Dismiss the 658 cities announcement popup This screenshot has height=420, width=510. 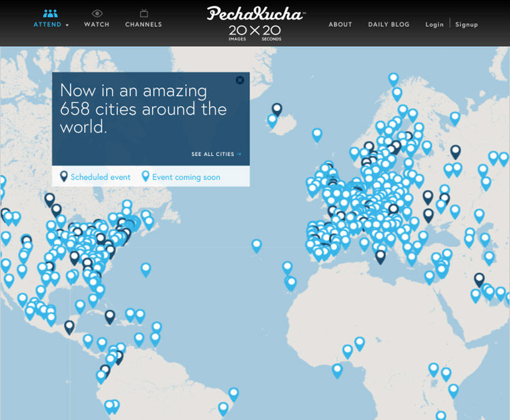click(x=240, y=80)
